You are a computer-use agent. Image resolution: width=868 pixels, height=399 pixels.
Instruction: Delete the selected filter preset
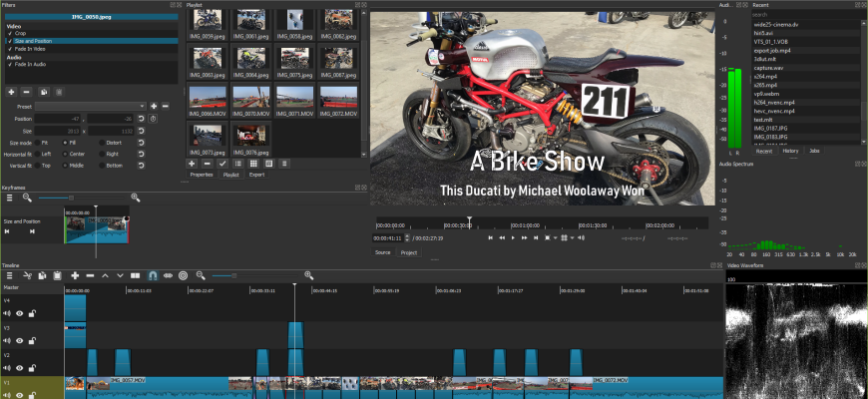[165, 106]
